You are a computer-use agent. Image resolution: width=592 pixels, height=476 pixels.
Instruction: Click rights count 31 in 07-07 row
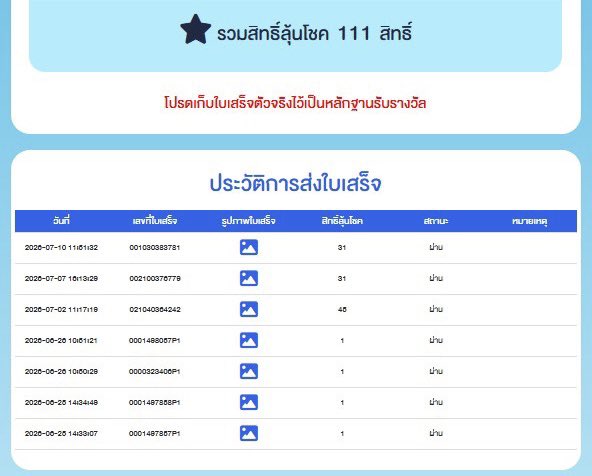(x=342, y=279)
